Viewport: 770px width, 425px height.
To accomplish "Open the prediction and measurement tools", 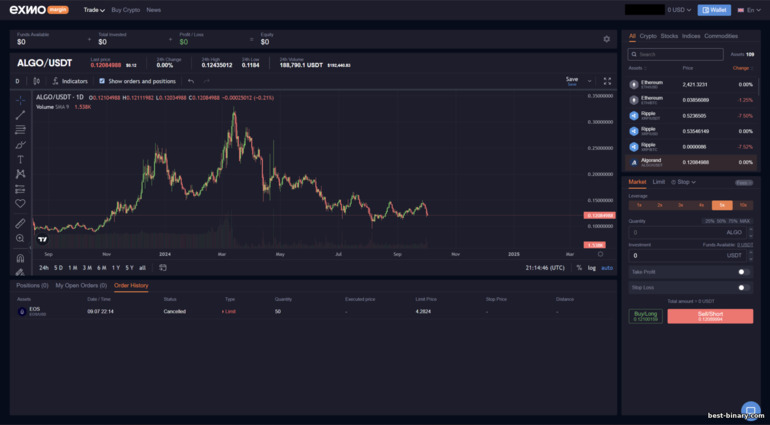I will tap(20, 189).
